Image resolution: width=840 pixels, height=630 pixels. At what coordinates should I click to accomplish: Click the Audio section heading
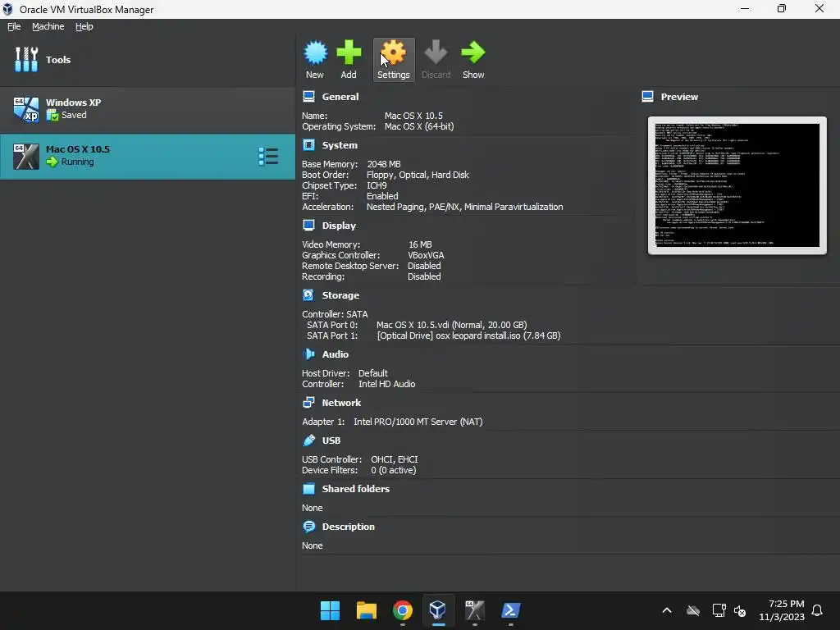pyautogui.click(x=336, y=354)
